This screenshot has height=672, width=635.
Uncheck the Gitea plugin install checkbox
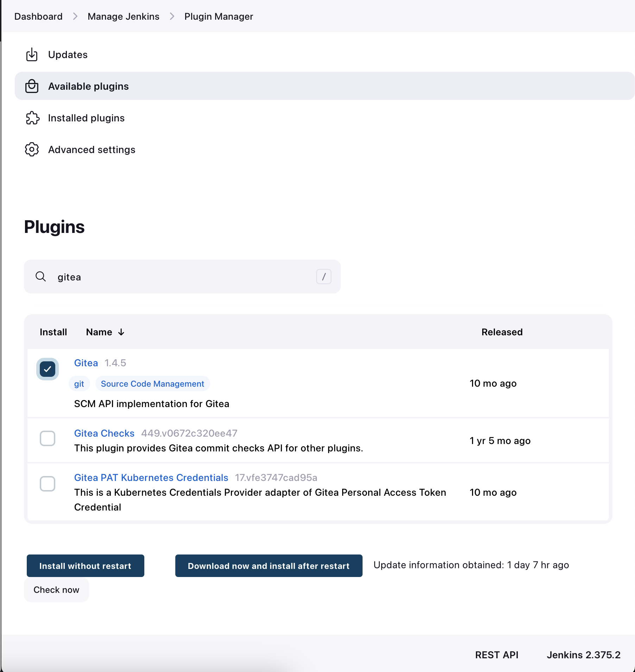[x=47, y=369]
